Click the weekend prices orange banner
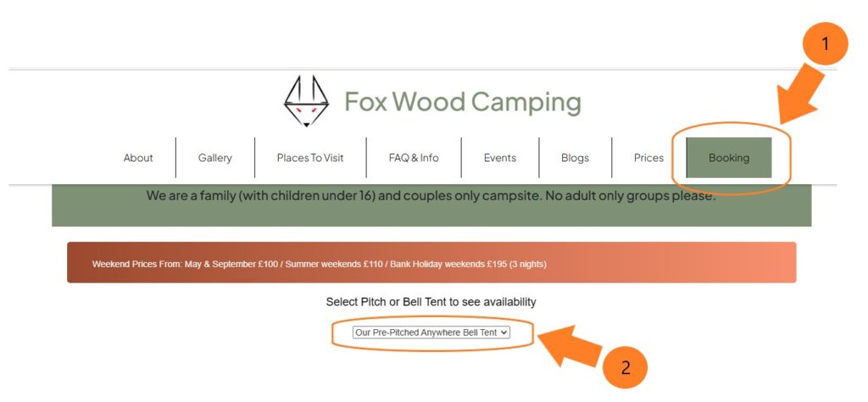 point(431,262)
